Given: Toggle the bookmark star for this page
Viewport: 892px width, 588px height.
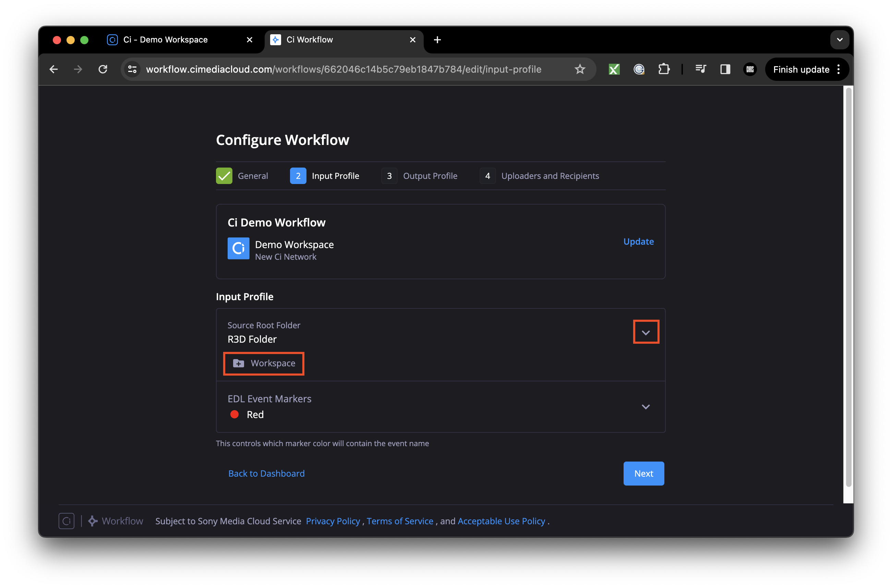Looking at the screenshot, I should [580, 69].
